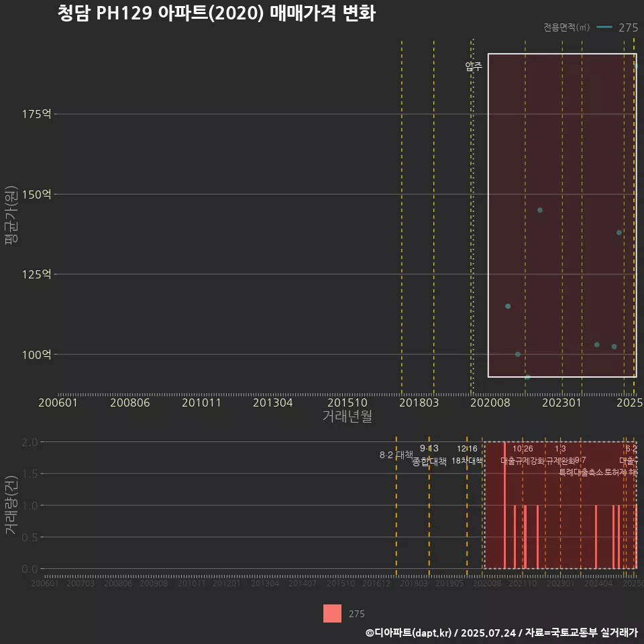Click 201201 on the volume chart axis
644x644 pixels.
[x=226, y=583]
